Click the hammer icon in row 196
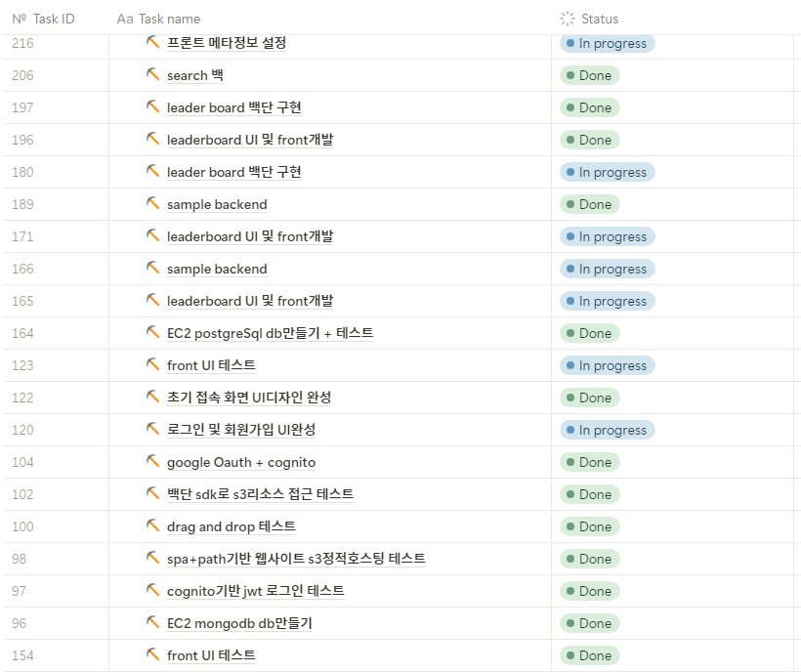Image resolution: width=801 pixels, height=672 pixels. (x=152, y=139)
